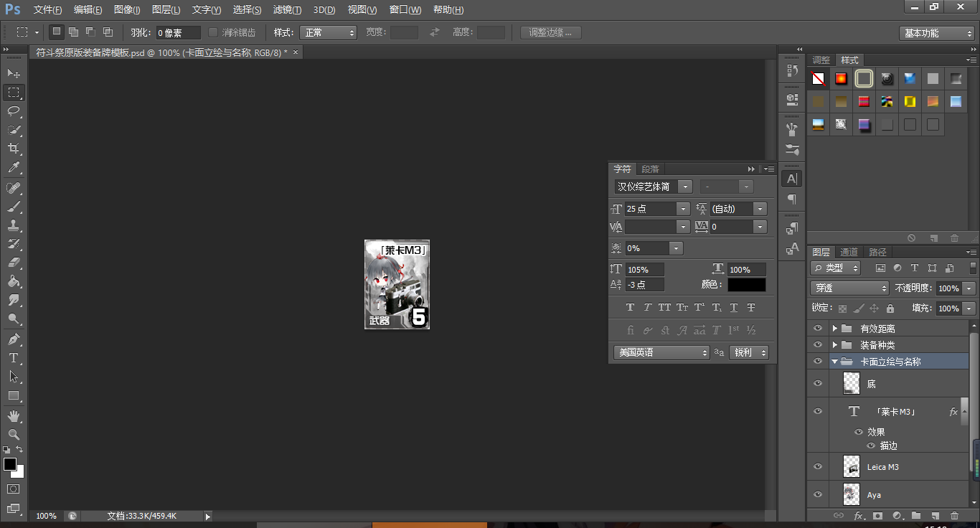Open the blend mode 穿透 dropdown

point(850,288)
